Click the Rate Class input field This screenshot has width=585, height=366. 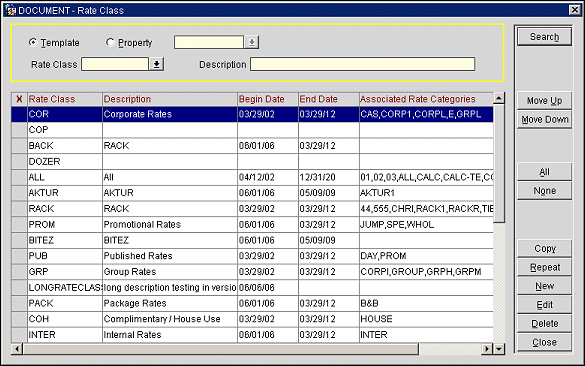115,64
